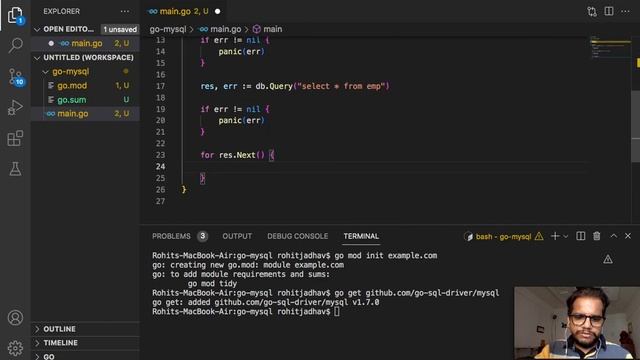Open the Testing flask icon
Image resolution: width=640 pixels, height=360 pixels.
tap(15, 169)
